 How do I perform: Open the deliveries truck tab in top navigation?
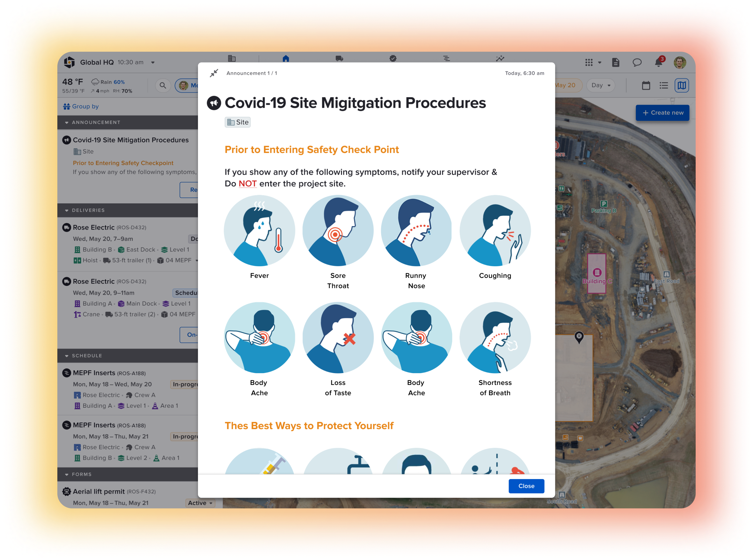pos(339,58)
